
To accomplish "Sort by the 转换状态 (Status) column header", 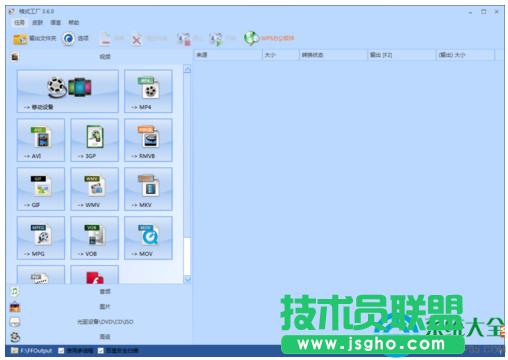I will [333, 55].
